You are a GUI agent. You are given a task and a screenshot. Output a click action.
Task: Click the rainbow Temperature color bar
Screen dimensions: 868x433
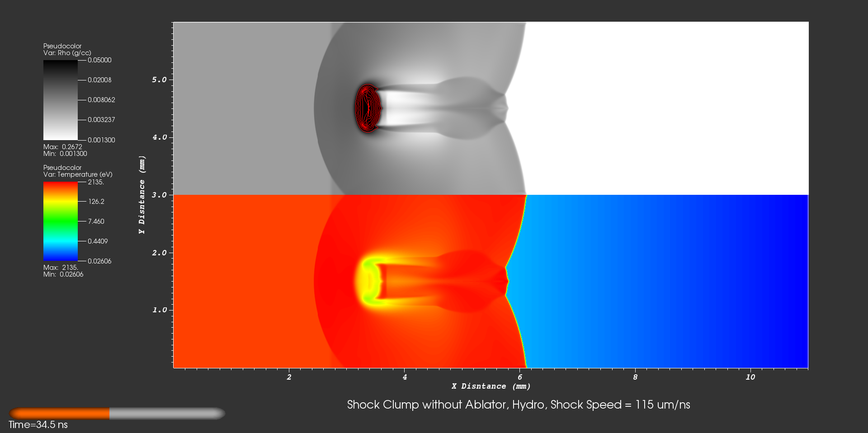coord(60,221)
